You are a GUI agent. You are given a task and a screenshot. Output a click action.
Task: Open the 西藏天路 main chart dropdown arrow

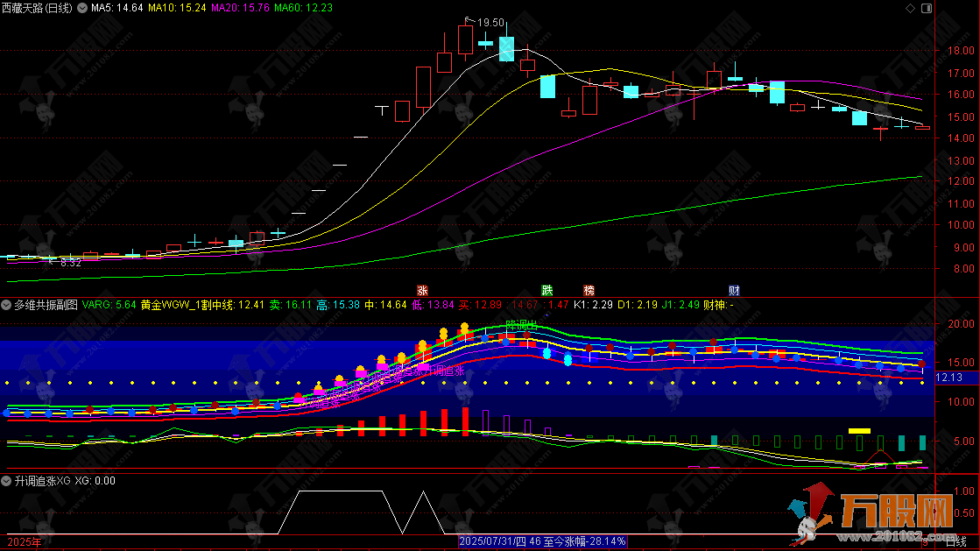coord(82,8)
